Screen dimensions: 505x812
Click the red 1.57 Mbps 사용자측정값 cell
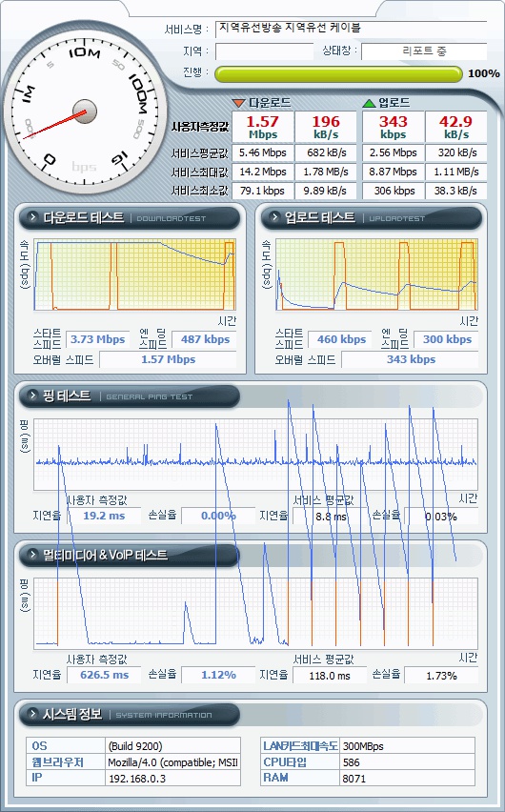pos(263,127)
